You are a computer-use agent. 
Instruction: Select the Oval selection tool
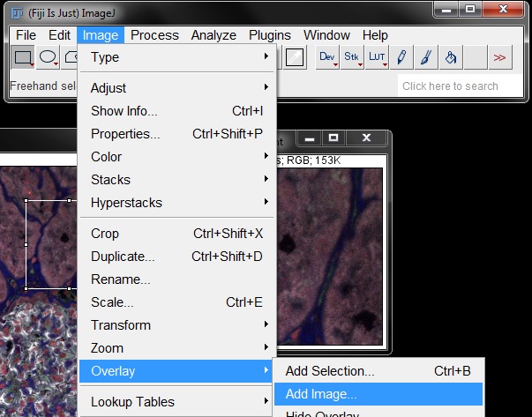pos(48,58)
